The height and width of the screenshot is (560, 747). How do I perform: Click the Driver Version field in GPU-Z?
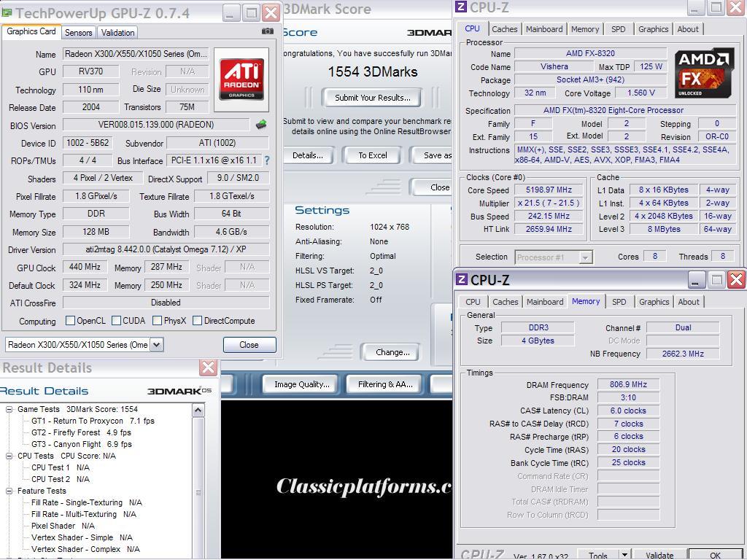point(166,249)
